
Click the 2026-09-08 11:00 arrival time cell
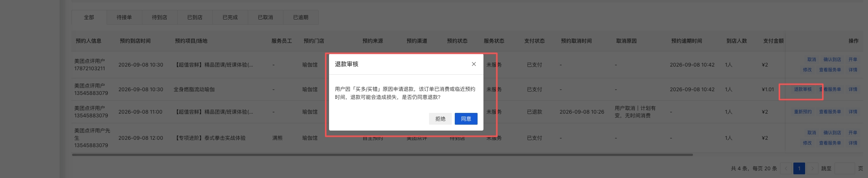(x=140, y=112)
